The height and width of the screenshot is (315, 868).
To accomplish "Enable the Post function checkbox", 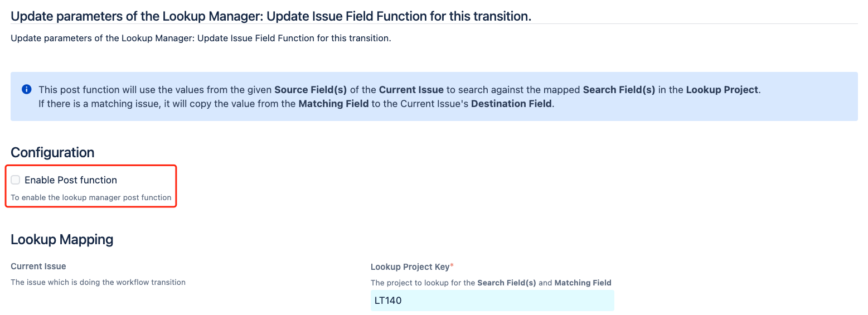I will 16,180.
